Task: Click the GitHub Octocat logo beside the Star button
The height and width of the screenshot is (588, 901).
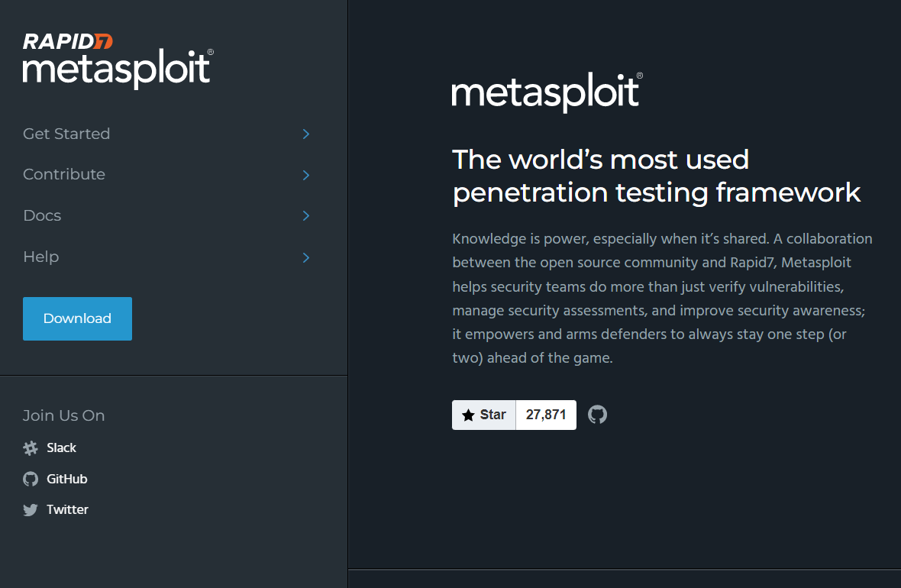Action: (x=597, y=414)
